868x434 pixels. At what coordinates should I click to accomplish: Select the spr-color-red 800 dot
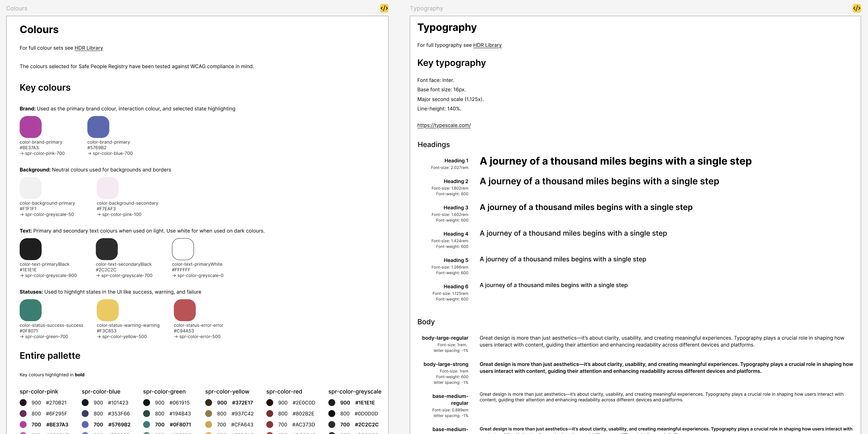tap(270, 414)
